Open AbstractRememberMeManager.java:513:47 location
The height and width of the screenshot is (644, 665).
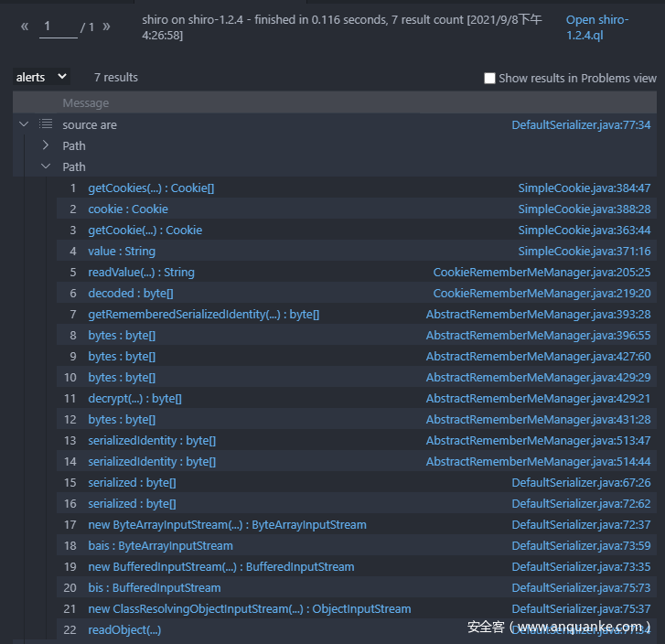pyautogui.click(x=538, y=441)
